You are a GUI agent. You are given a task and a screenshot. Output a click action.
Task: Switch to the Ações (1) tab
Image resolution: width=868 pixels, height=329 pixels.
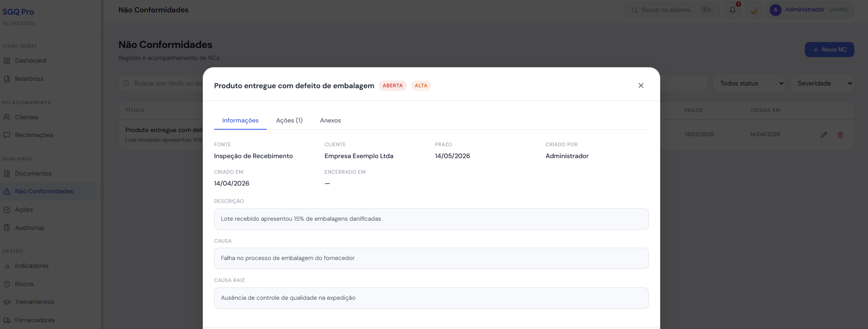[x=289, y=121]
